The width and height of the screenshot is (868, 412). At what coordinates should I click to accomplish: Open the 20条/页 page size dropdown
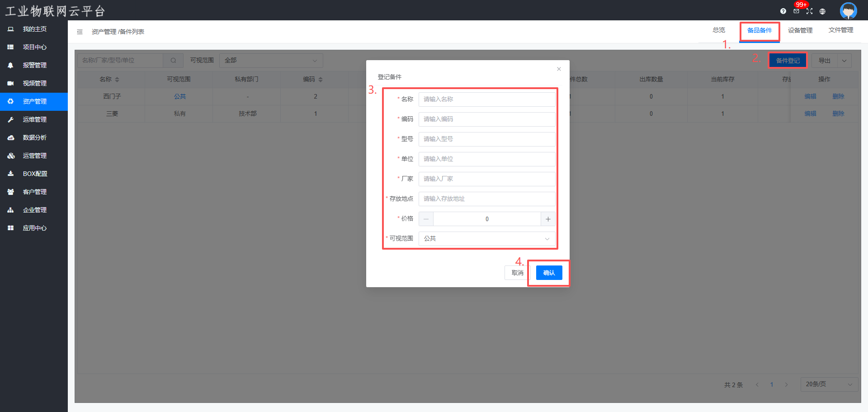(x=829, y=384)
